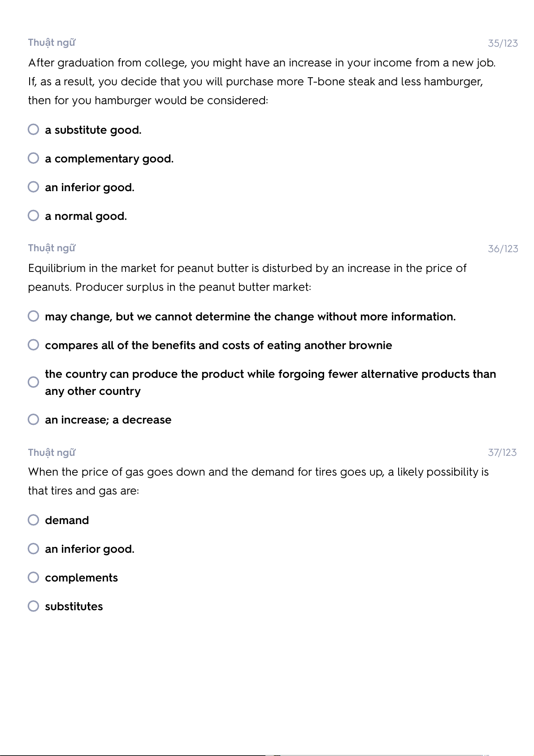Select the 'complements' answer

point(34,577)
